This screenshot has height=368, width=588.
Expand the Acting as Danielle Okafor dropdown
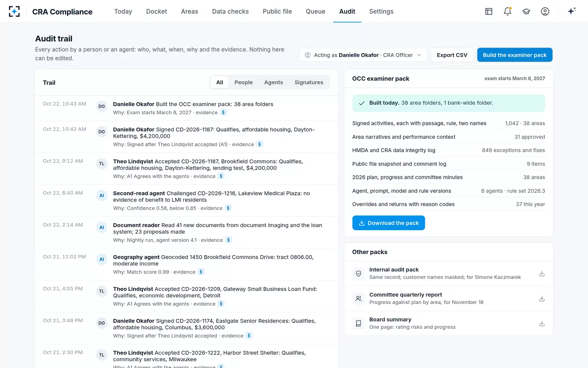click(x=363, y=55)
